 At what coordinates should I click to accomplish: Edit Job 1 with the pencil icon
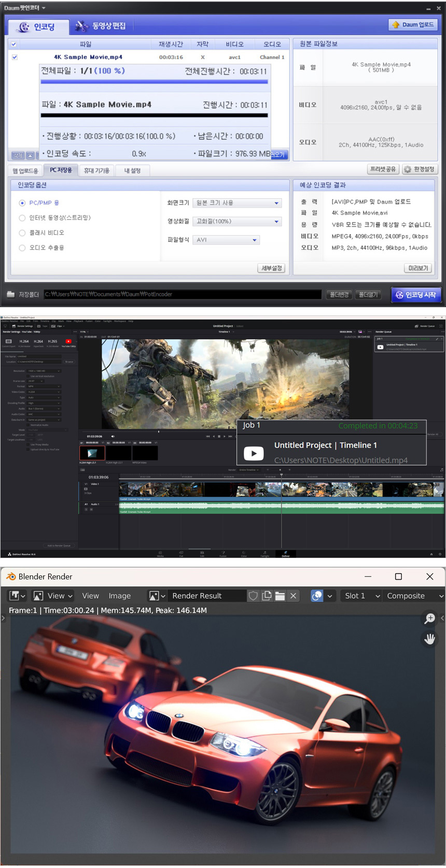tap(437, 339)
